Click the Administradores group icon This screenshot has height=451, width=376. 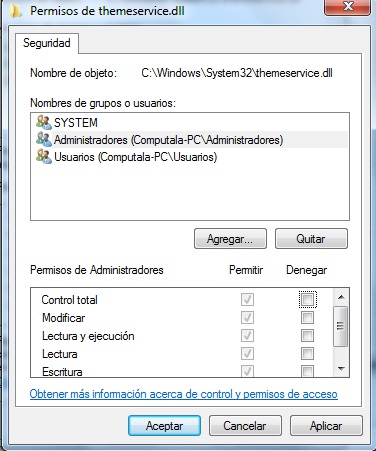click(44, 139)
